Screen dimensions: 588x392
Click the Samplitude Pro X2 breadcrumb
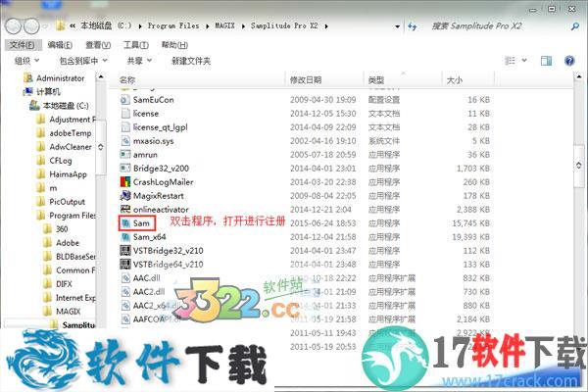click(x=284, y=25)
